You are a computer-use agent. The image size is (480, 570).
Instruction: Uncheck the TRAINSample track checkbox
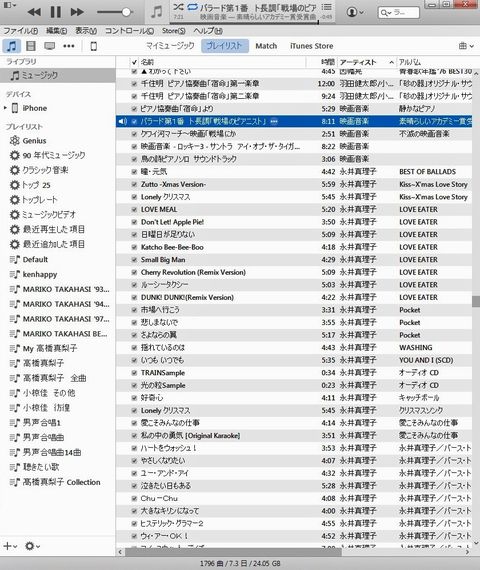134,373
